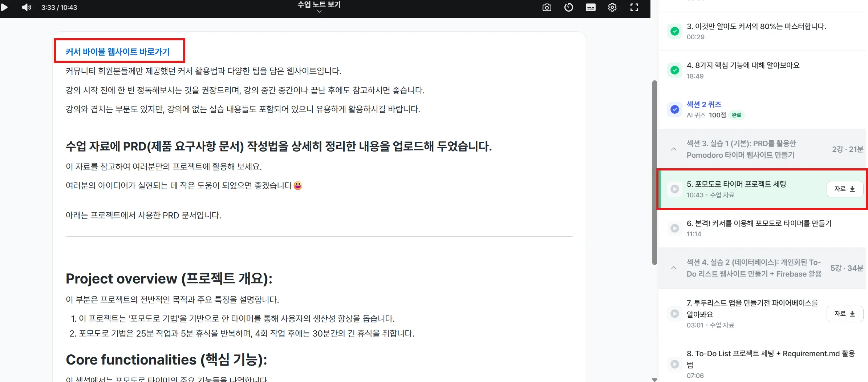
Task: Open lesson 7 투두리스트 앱 파이어베이스
Action: coord(752,308)
